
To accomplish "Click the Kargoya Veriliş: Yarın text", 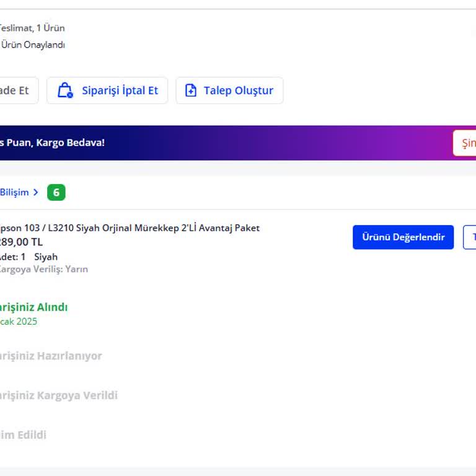I will [x=44, y=269].
